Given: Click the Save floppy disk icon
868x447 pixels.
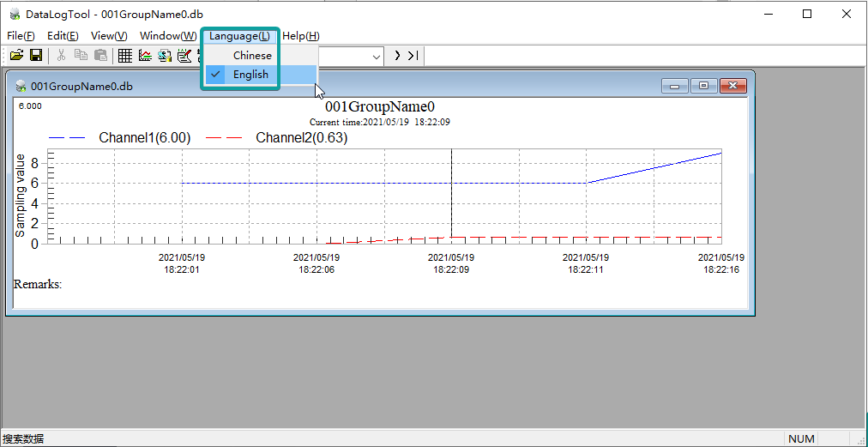Looking at the screenshot, I should pyautogui.click(x=36, y=56).
